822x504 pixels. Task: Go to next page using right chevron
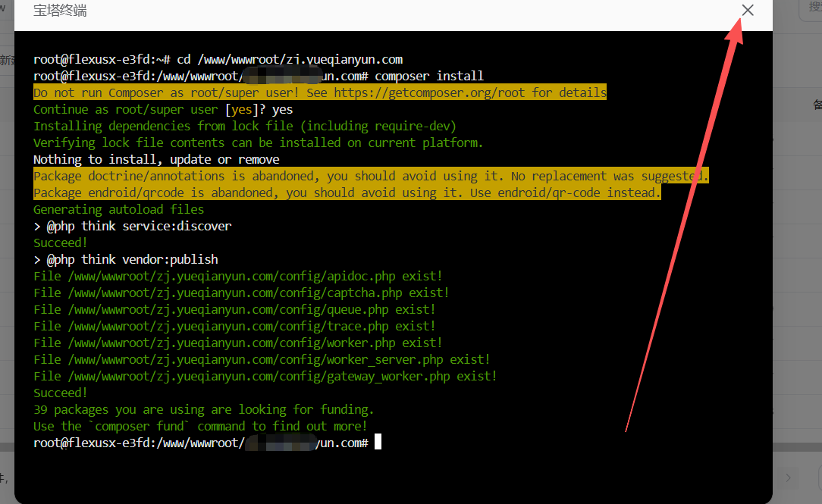tap(789, 477)
